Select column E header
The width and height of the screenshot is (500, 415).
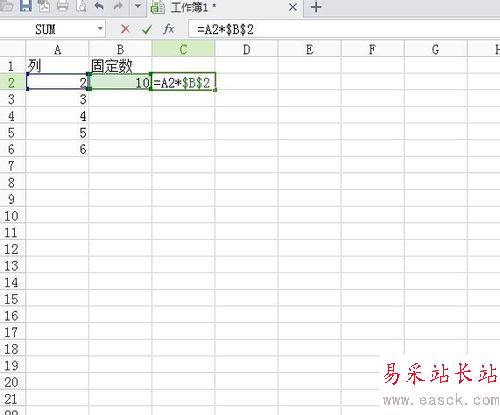tap(309, 50)
